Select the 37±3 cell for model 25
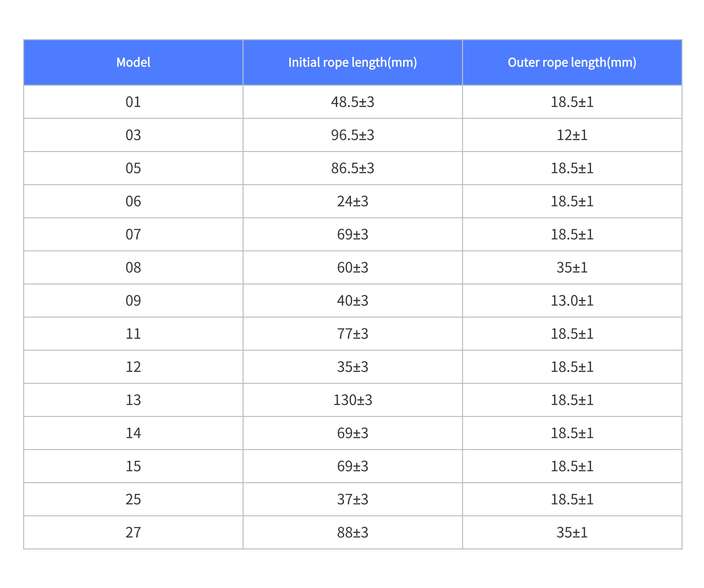704x588 pixels. tap(353, 499)
